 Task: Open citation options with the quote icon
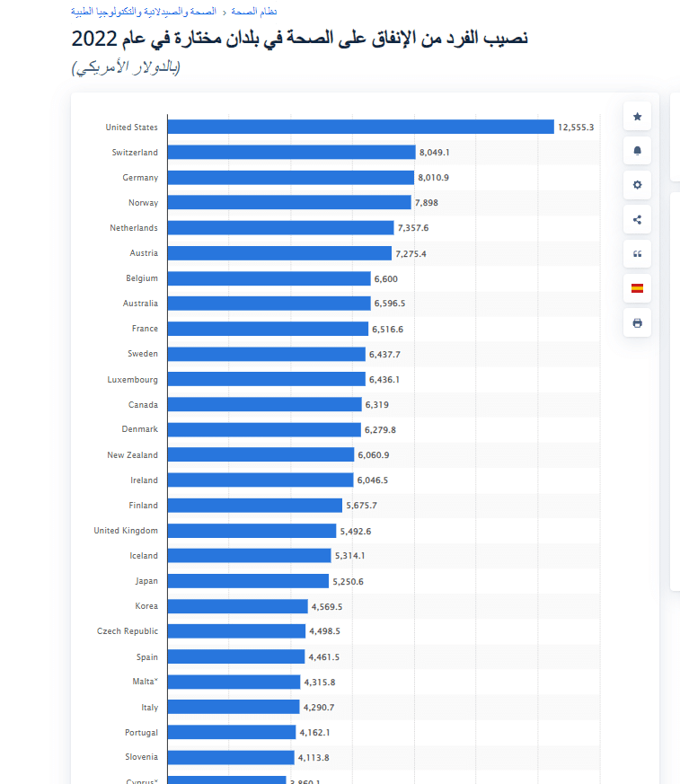637,253
